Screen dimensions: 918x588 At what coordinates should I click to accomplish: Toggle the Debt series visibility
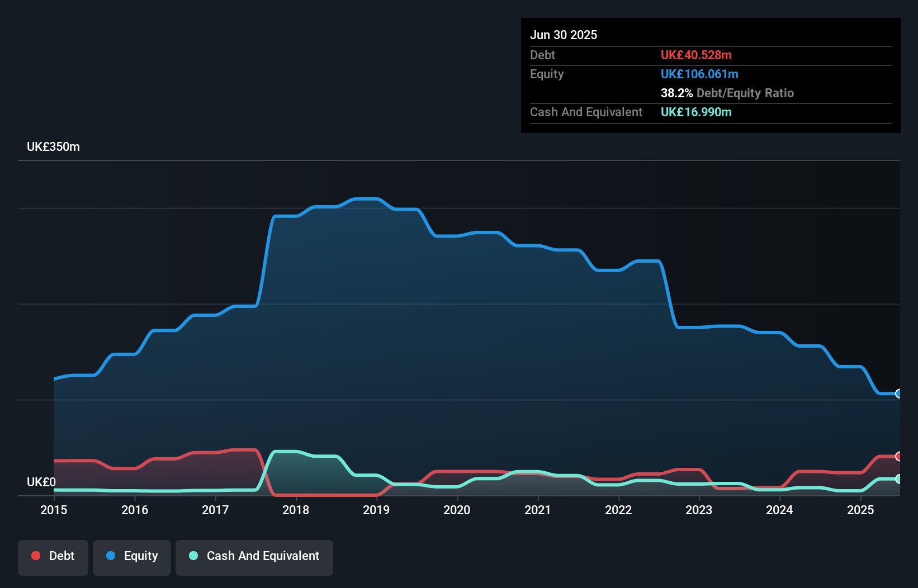pos(53,557)
